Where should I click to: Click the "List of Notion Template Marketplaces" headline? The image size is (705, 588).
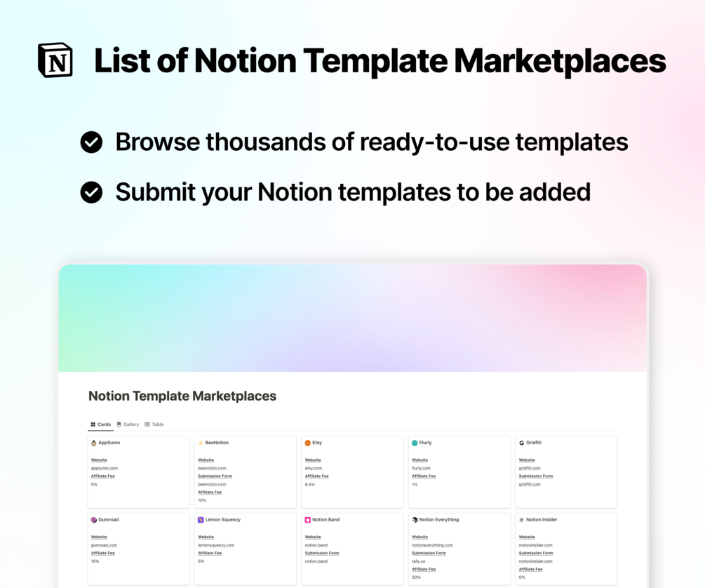tap(380, 61)
